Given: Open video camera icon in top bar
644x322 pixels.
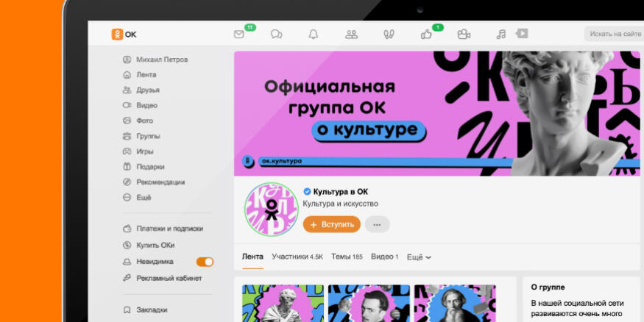Looking at the screenshot, I should tap(464, 35).
